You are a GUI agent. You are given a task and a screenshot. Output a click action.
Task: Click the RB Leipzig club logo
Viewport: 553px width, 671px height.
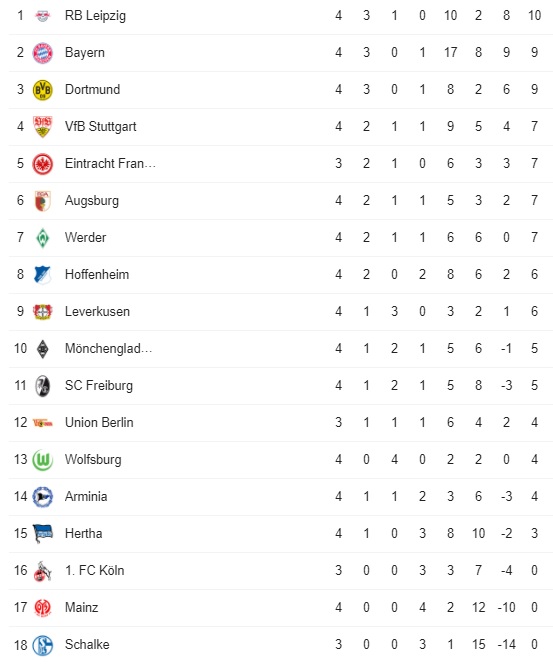point(42,16)
